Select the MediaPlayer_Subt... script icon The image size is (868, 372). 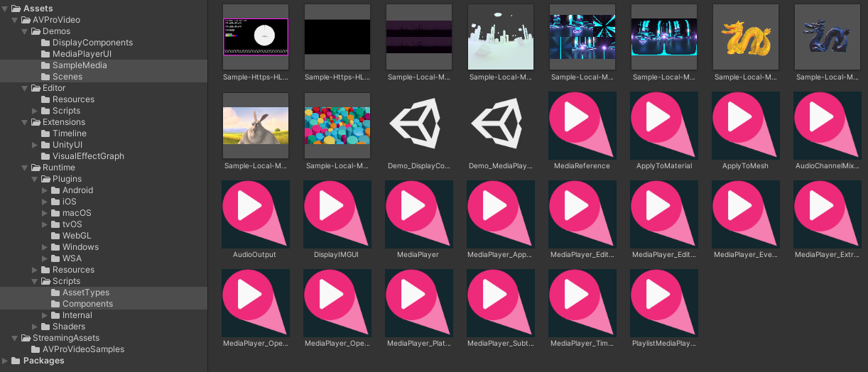tap(500, 302)
